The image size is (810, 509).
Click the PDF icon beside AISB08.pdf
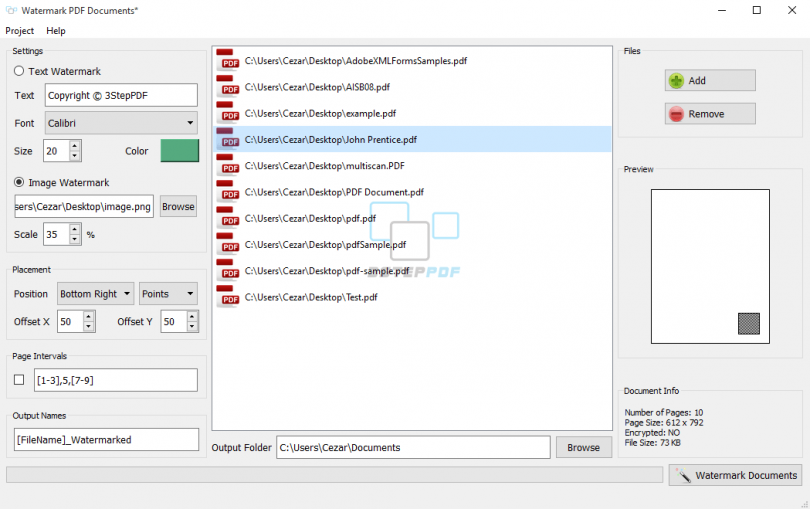[227, 86]
